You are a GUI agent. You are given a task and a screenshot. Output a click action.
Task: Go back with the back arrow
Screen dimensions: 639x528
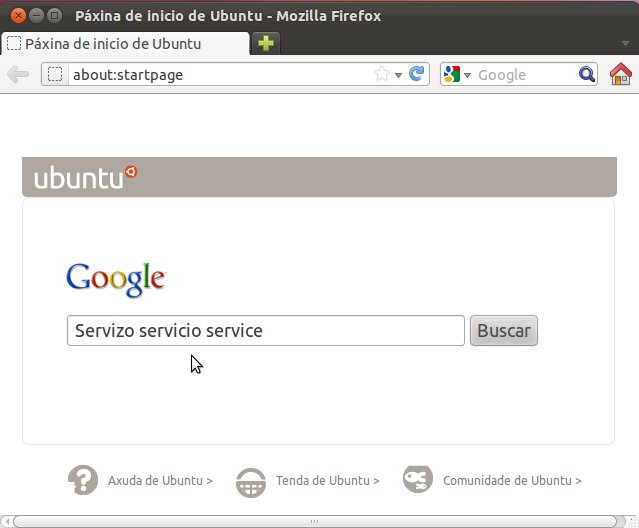(18, 74)
